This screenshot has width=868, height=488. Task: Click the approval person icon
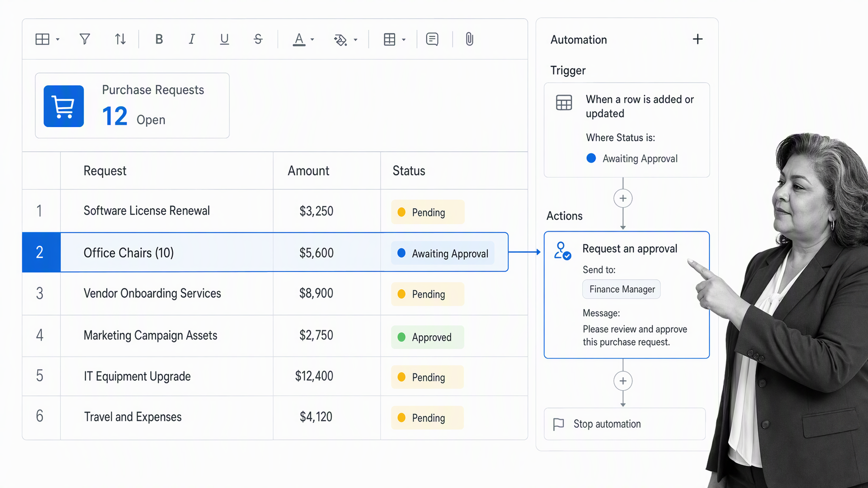(562, 251)
